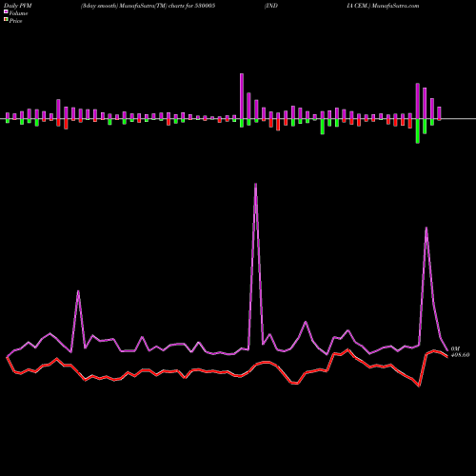The width and height of the screenshot is (476, 476).
Task: Click the MunafaSutra.com label at top right
Action: [x=396, y=6]
